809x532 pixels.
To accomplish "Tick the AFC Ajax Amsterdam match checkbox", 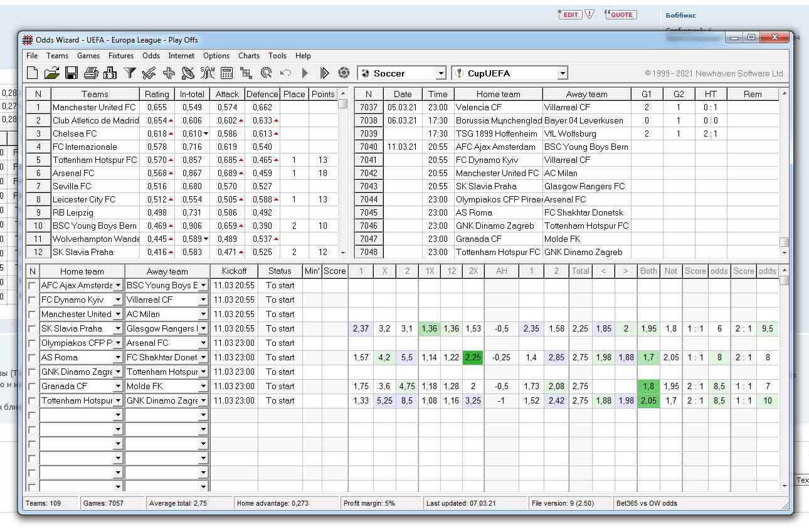I will click(x=33, y=286).
